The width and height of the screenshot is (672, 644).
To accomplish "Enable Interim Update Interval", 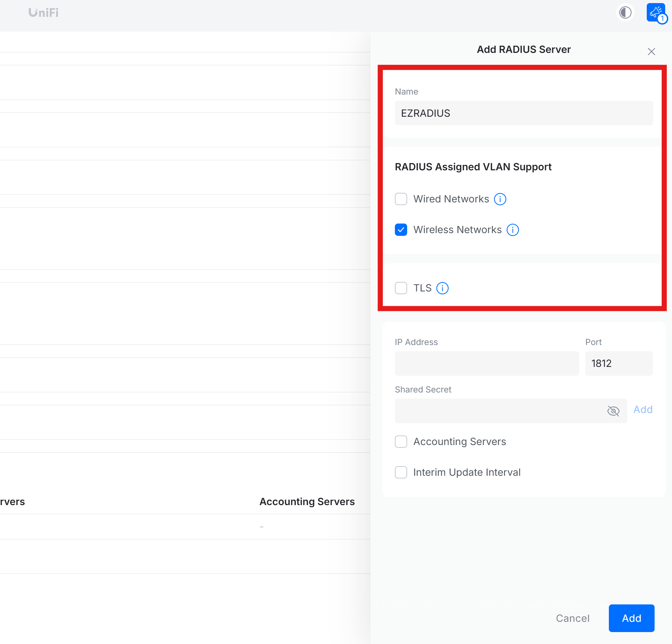I will pos(401,472).
